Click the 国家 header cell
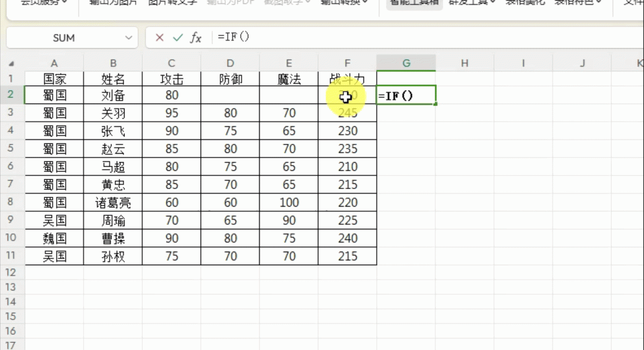The height and width of the screenshot is (350, 644). coord(54,78)
